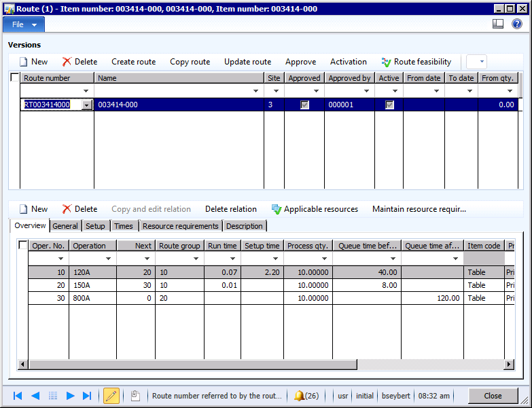Jump to last record arrow
The image size is (532, 408).
coord(86,396)
